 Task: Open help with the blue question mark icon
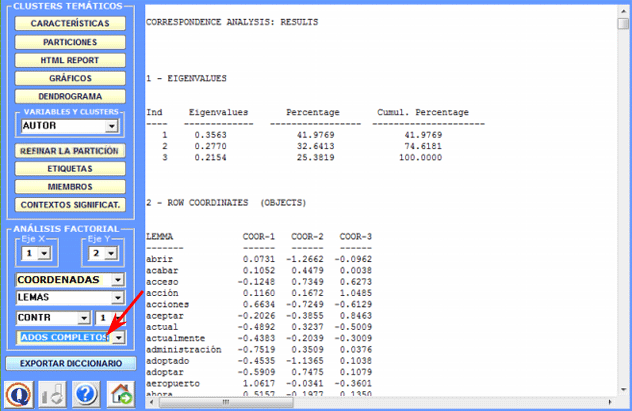click(x=86, y=394)
